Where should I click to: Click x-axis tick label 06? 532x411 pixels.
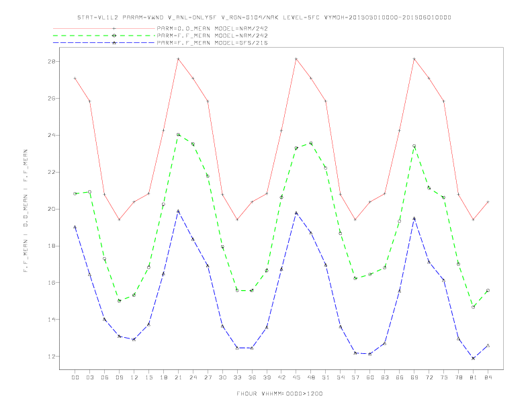tap(105, 377)
